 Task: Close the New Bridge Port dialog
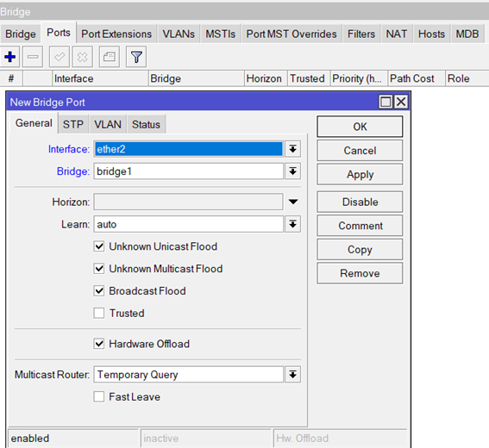tap(401, 102)
